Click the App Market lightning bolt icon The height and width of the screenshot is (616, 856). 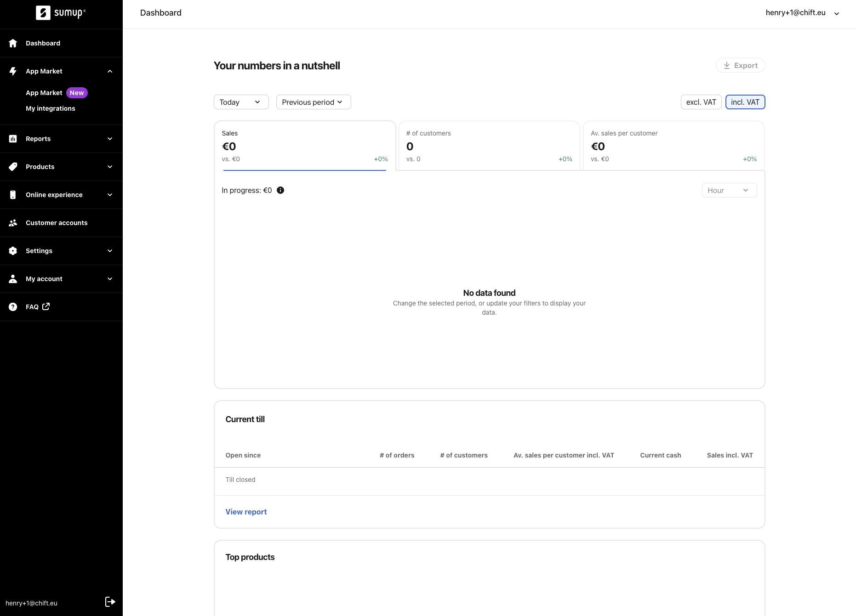(x=13, y=71)
